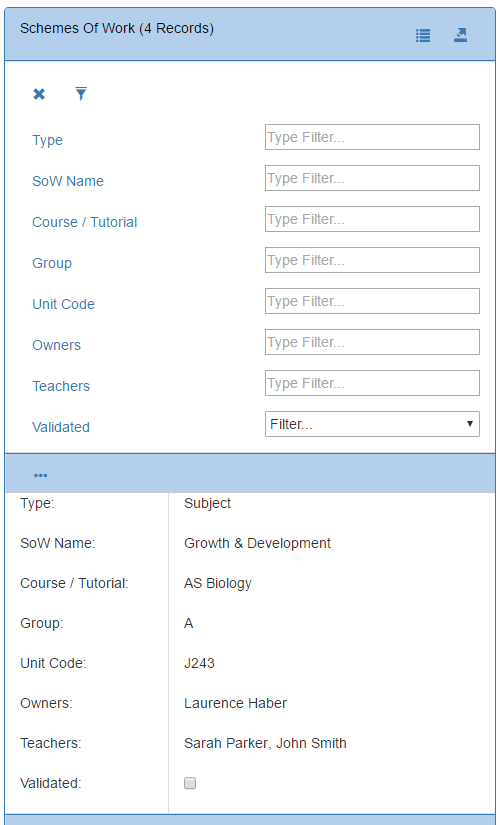Open the three-dots record menu
Screen dimensions: 500x825
click(x=41, y=475)
